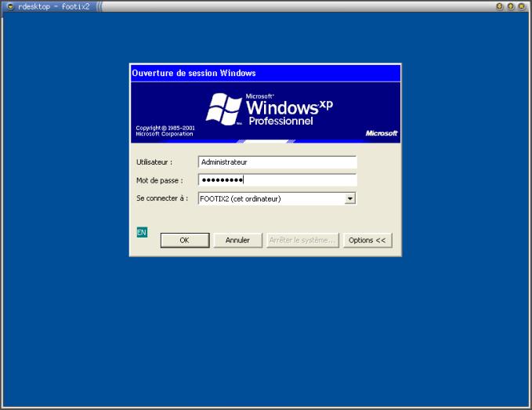Click the Annuler button
Viewport: 532px width, 410px height.
[x=237, y=241]
